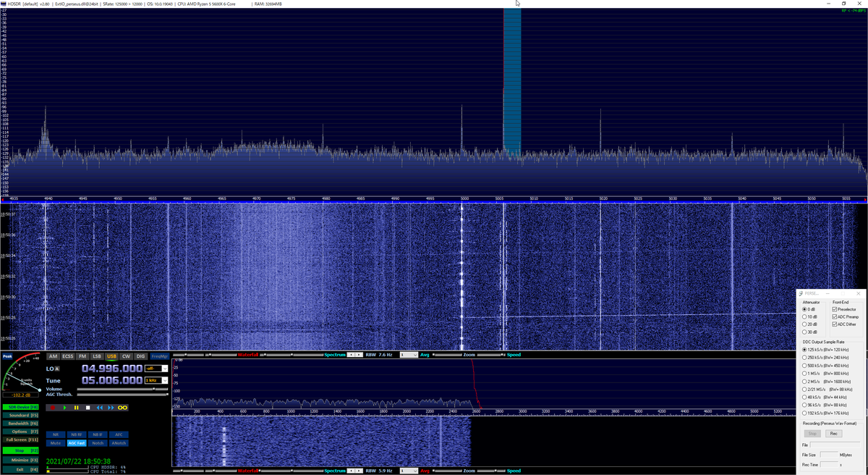Toggle AFC frequency control
This screenshot has height=475, width=868.
coord(119,434)
